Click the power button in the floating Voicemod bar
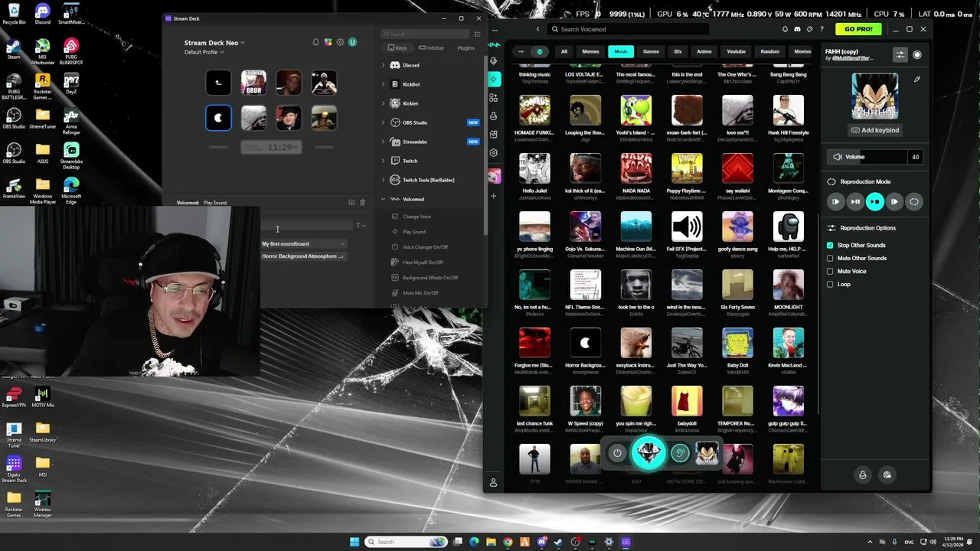This screenshot has height=551, width=980. pyautogui.click(x=617, y=453)
